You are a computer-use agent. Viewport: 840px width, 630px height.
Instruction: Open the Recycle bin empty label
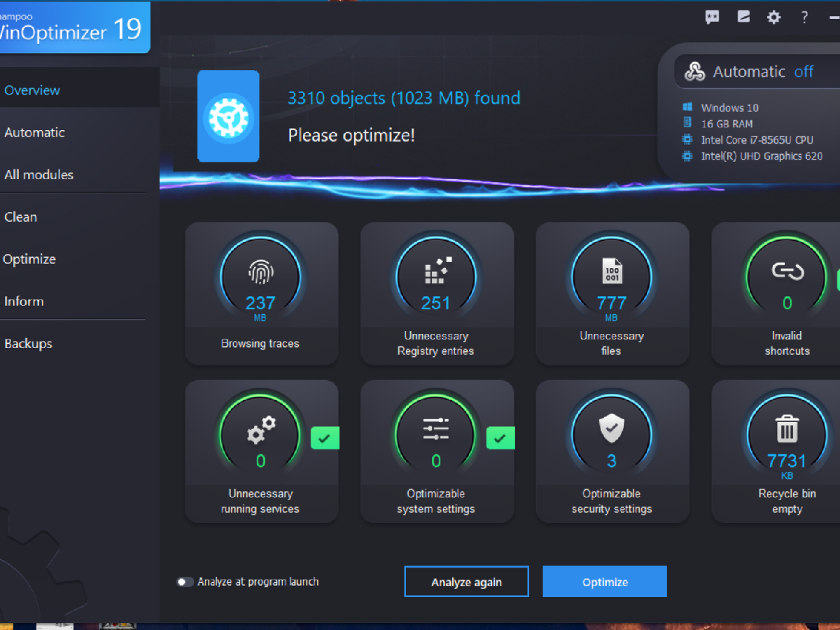click(x=787, y=501)
